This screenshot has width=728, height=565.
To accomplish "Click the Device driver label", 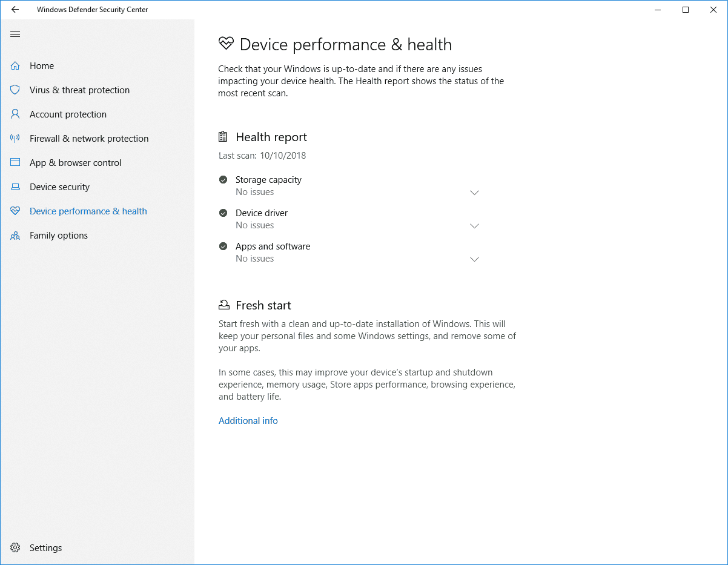I will tap(262, 213).
